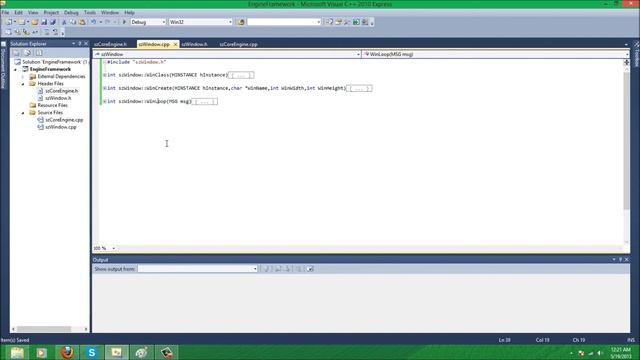Image resolution: width=640 pixels, height=360 pixels.
Task: Click the Solution Explorer horizontal scrollbar
Action: (44, 329)
